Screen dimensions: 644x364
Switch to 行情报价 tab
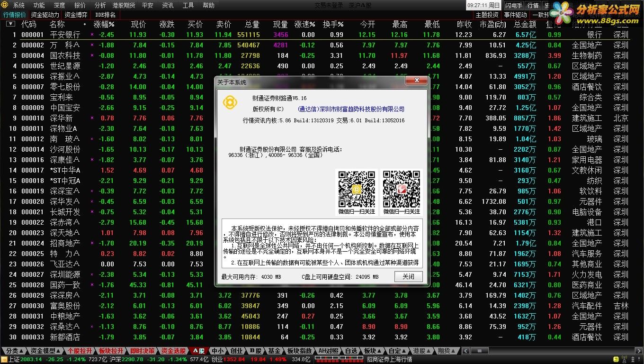pos(15,15)
